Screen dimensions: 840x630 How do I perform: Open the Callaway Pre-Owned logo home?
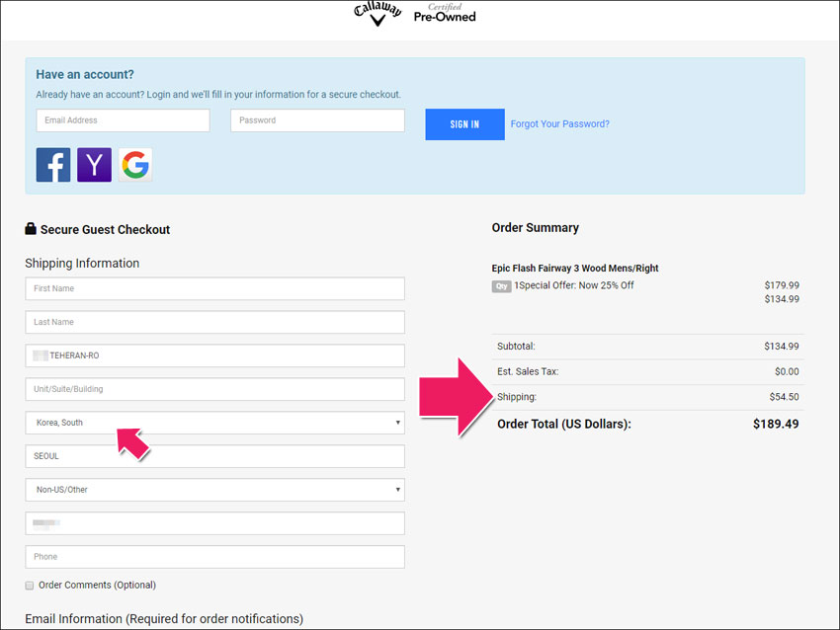[415, 14]
